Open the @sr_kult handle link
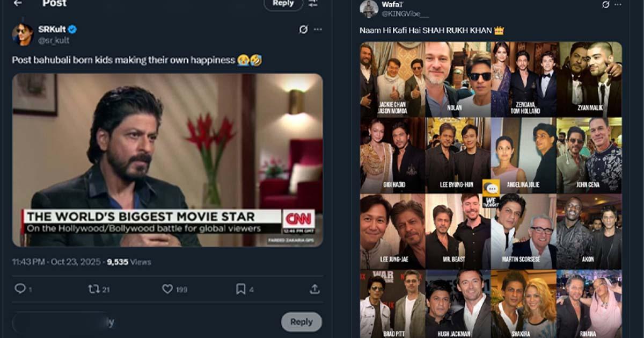 pyautogui.click(x=54, y=40)
